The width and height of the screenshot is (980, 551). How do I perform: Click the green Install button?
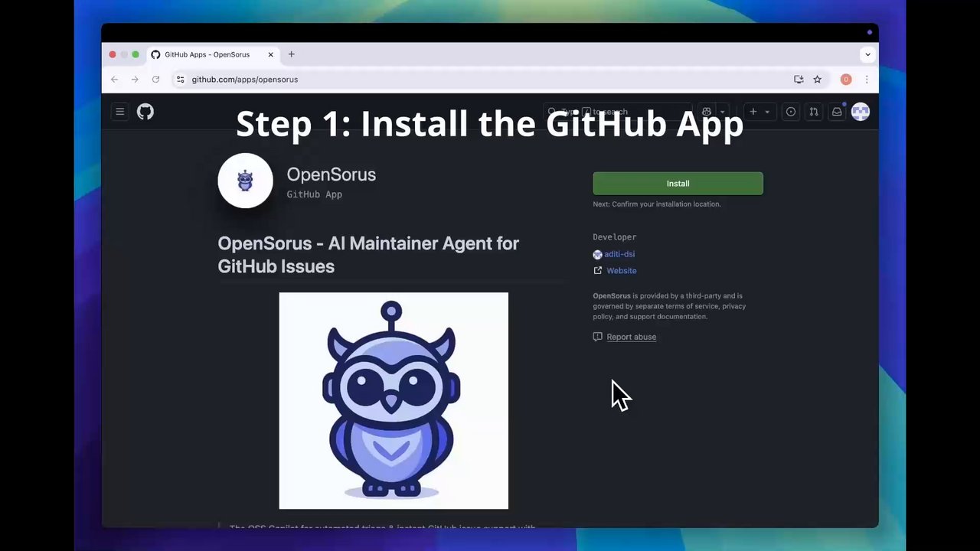(678, 184)
